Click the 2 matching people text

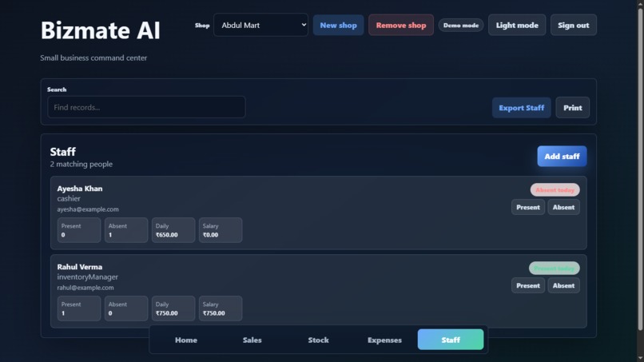81,164
